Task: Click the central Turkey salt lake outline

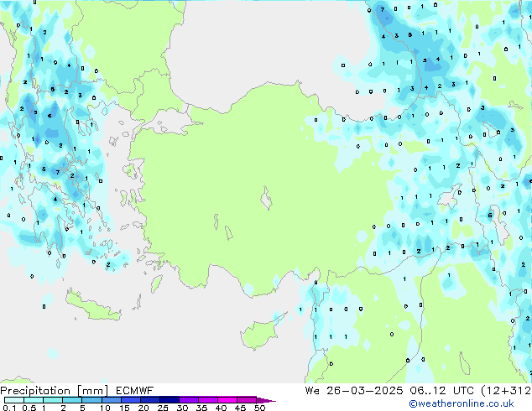Action: pos(266,198)
